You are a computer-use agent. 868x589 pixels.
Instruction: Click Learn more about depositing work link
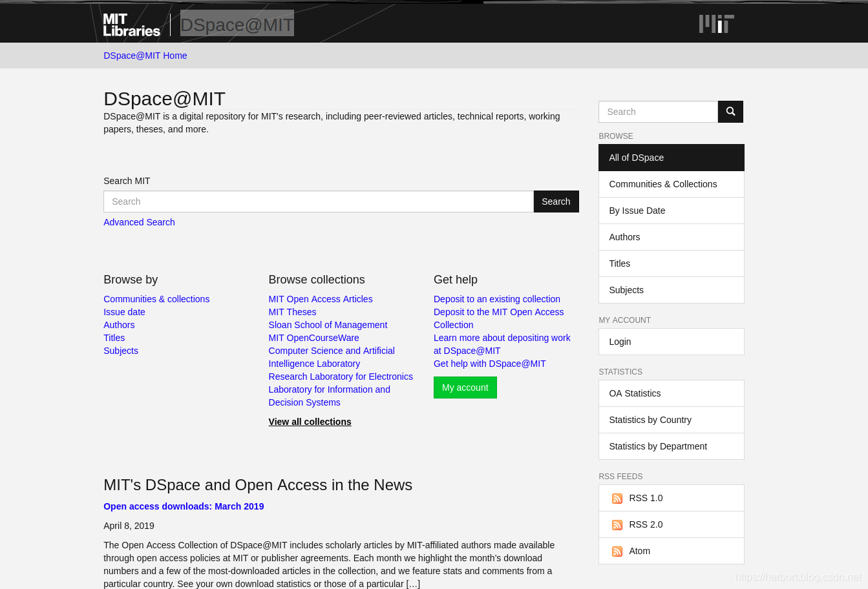point(502,344)
